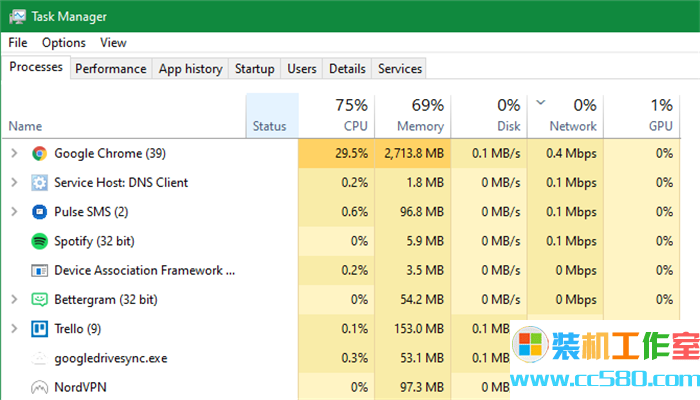Click the sort arrow on the Network column
The width and height of the screenshot is (700, 400).
[x=541, y=103]
